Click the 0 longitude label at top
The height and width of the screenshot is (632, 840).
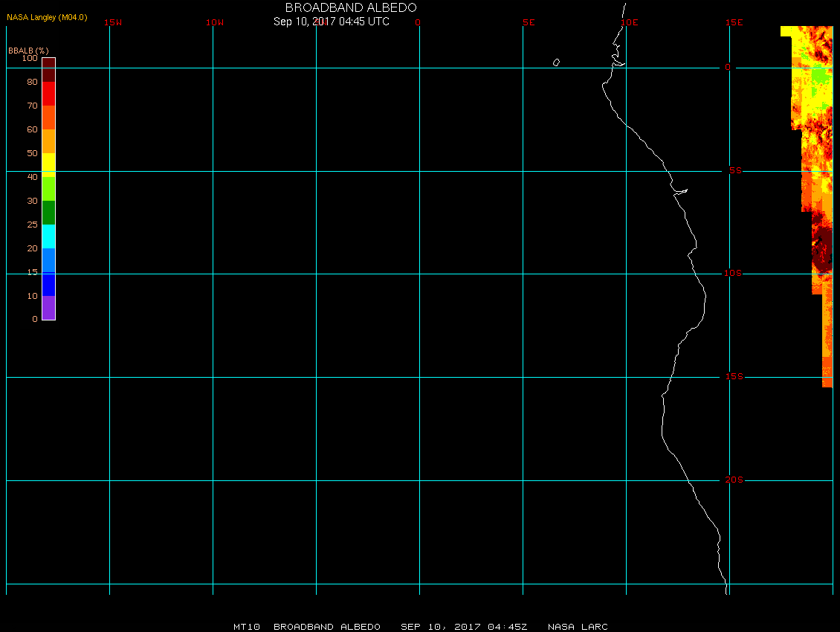(x=418, y=22)
